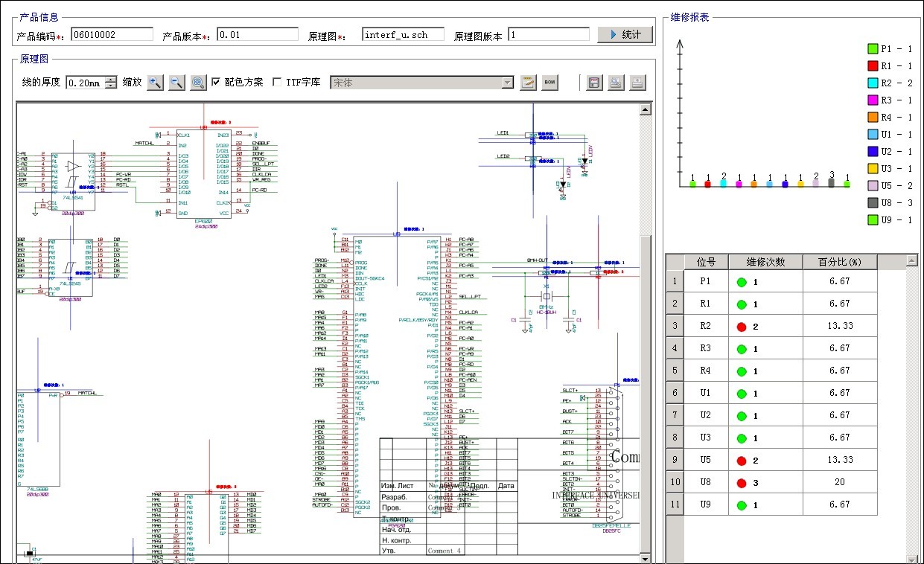Decrease line thickness with down spinner arrow
The height and width of the screenshot is (564, 924).
click(x=111, y=86)
